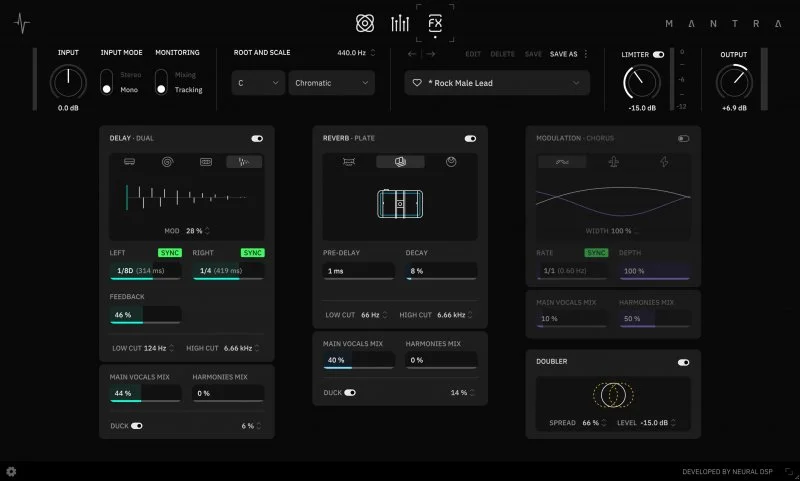Select third modulation lightning icon
The width and height of the screenshot is (800, 481).
tap(664, 162)
